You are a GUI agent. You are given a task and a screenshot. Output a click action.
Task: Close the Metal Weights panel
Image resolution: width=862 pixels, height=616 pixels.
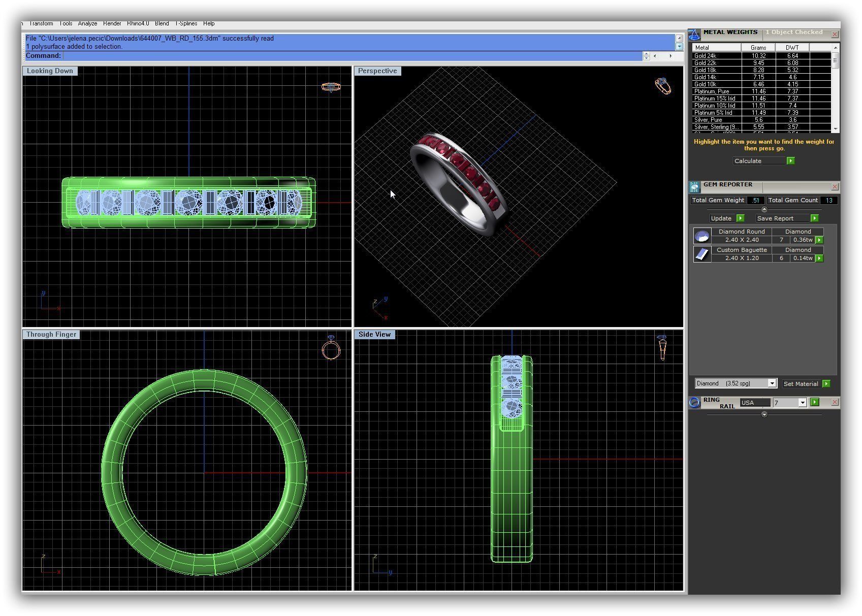pos(835,35)
